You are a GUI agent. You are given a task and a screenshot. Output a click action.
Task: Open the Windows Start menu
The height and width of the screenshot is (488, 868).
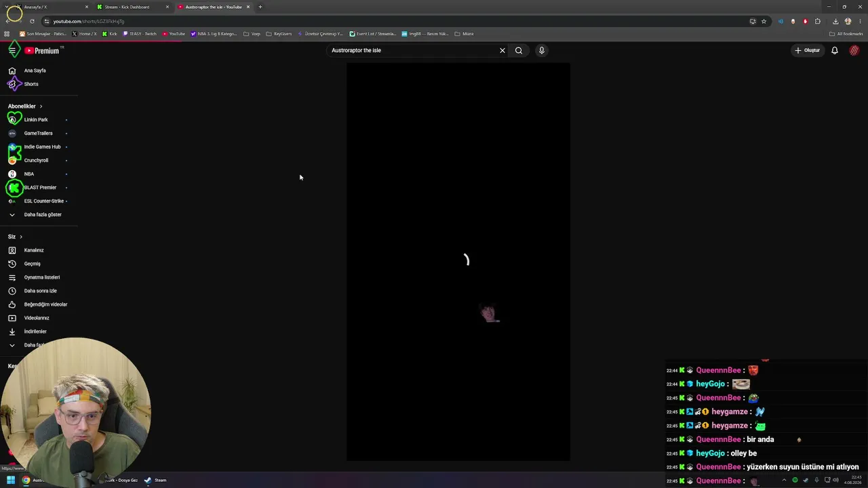[11, 480]
